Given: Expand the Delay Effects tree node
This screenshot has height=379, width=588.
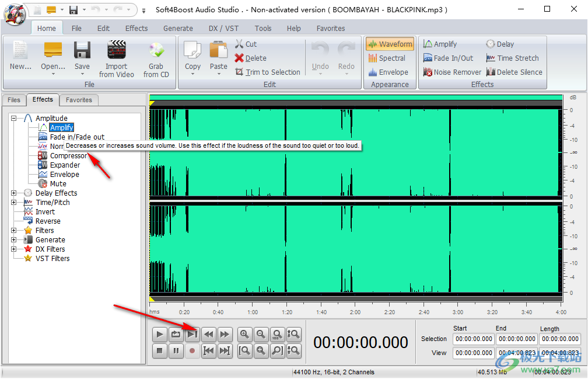Looking at the screenshot, I should (14, 193).
